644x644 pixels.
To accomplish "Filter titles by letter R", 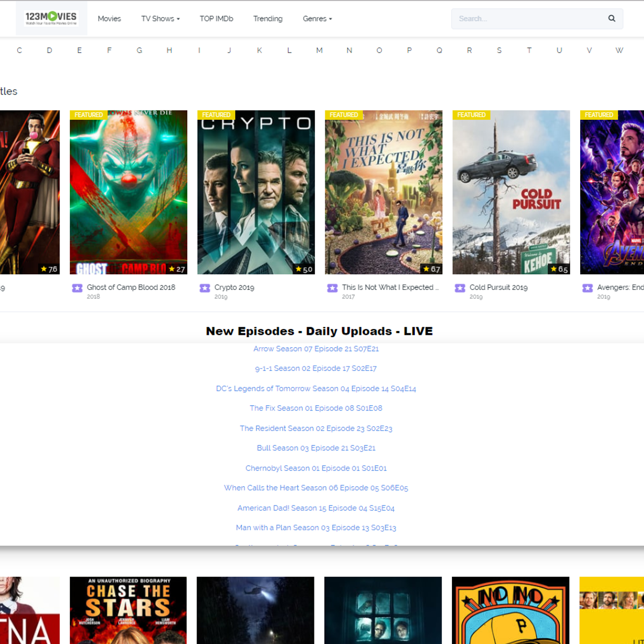I will click(x=469, y=50).
